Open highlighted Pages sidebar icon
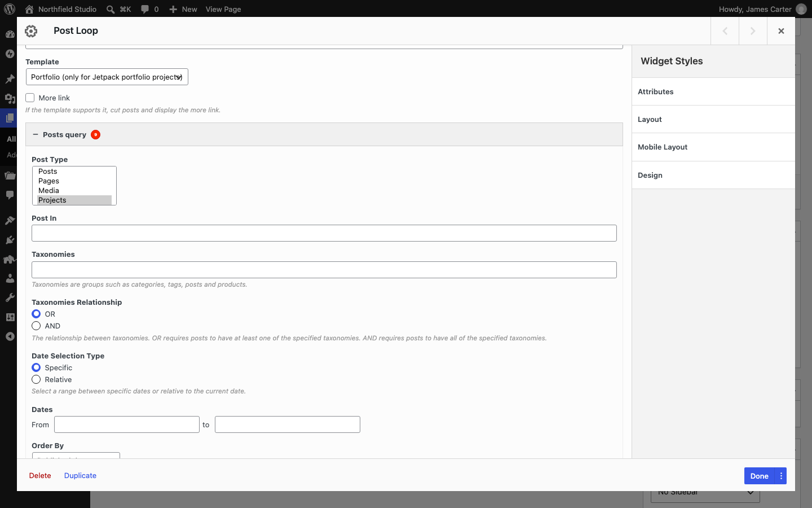Image resolution: width=812 pixels, height=508 pixels. click(10, 118)
